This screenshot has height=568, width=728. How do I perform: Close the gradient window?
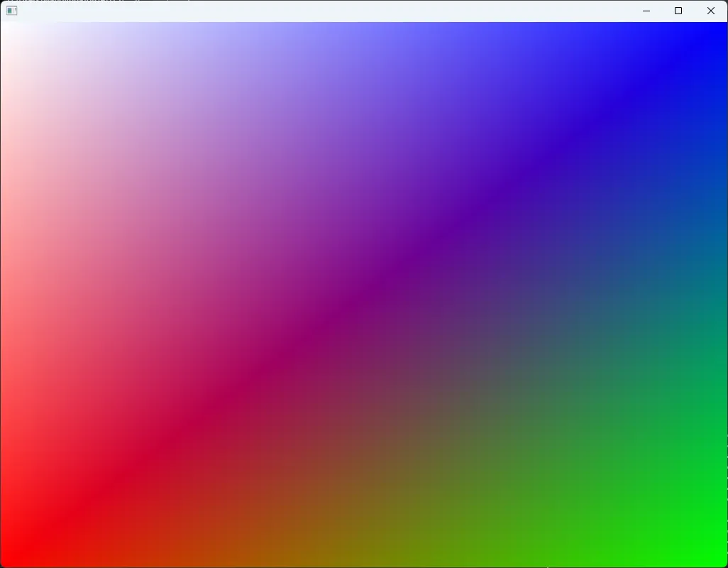[711, 11]
